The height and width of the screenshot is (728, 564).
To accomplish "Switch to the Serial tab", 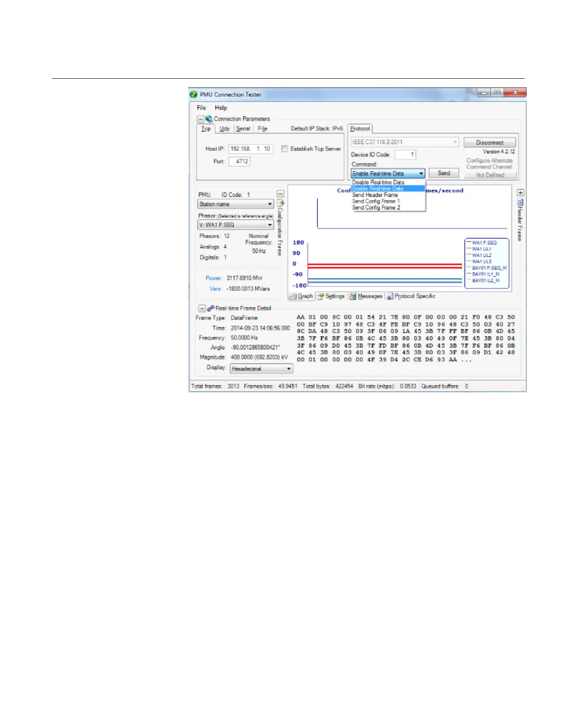I will pos(243,129).
